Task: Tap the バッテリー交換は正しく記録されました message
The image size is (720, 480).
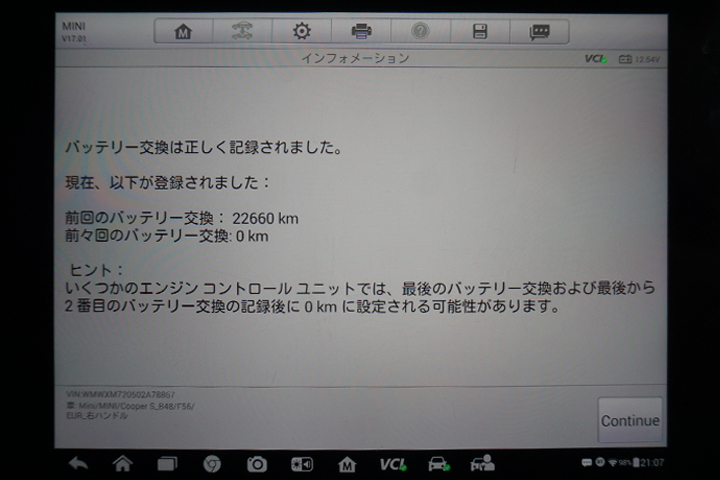Action: coord(204,147)
